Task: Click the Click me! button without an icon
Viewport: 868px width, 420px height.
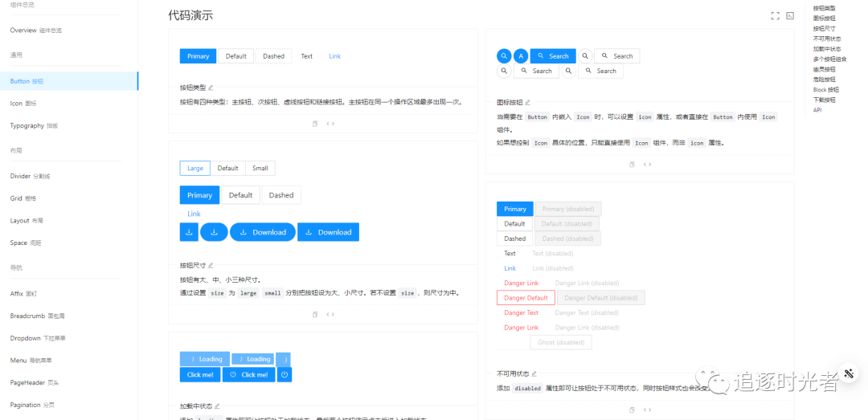Action: click(x=200, y=374)
